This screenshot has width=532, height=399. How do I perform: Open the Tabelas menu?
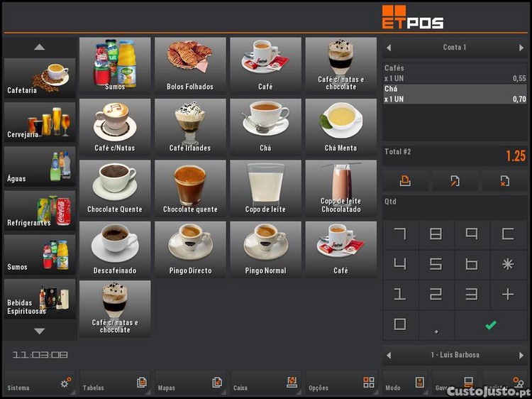(x=115, y=383)
